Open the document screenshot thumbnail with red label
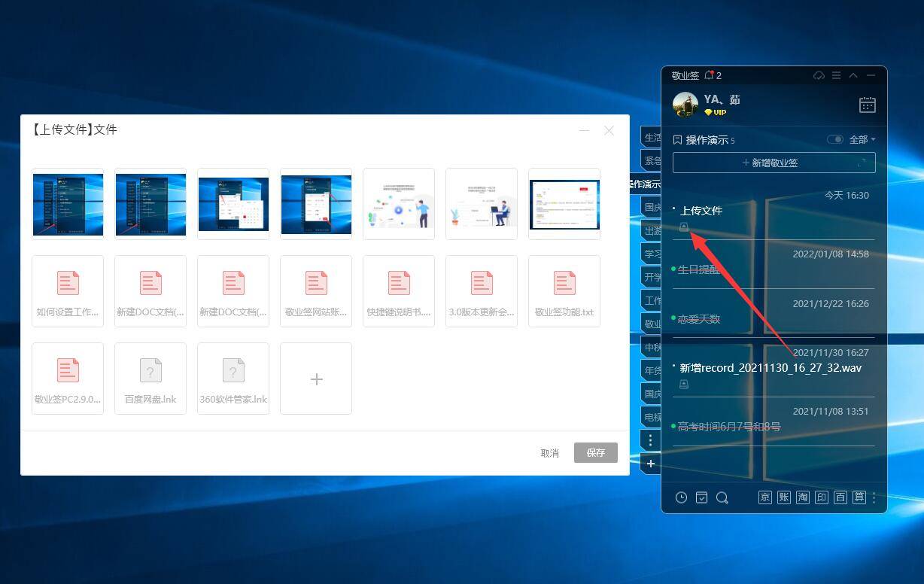 pos(564,204)
